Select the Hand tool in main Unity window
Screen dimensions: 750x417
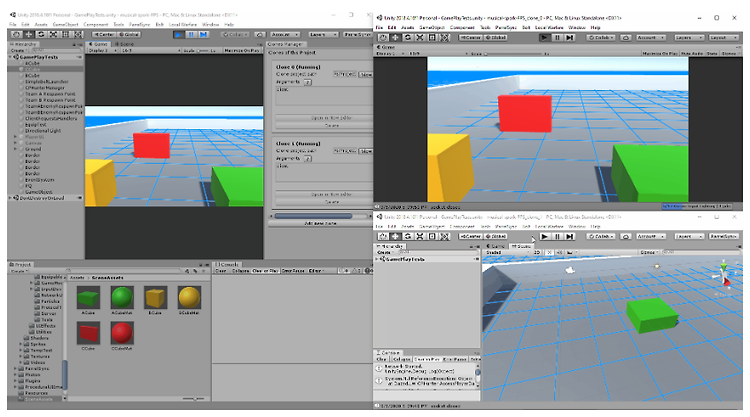tap(16, 34)
